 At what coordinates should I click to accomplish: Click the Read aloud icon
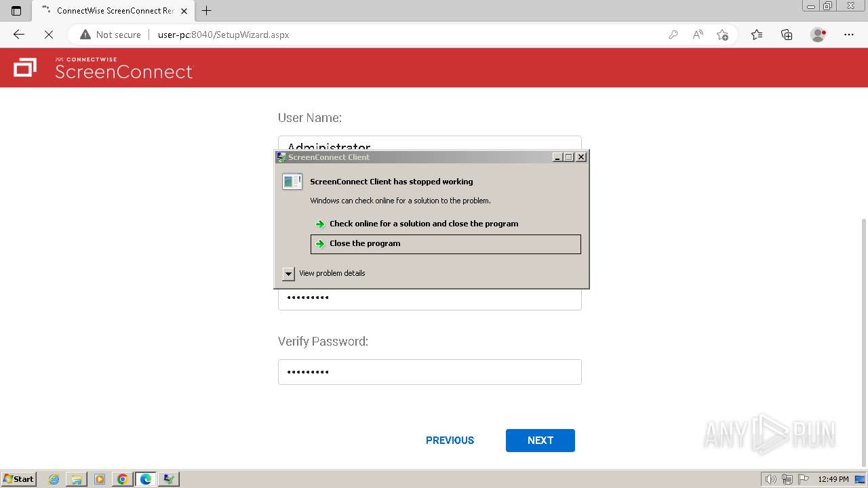coord(698,35)
